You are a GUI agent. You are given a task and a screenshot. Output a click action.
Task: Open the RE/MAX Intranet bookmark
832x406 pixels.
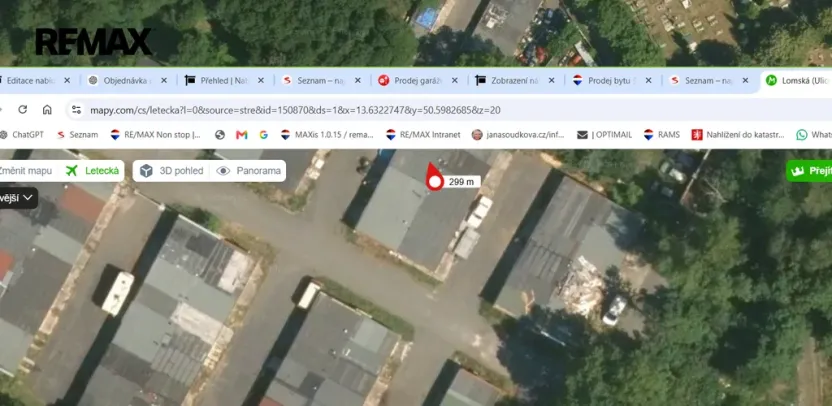coord(423,135)
